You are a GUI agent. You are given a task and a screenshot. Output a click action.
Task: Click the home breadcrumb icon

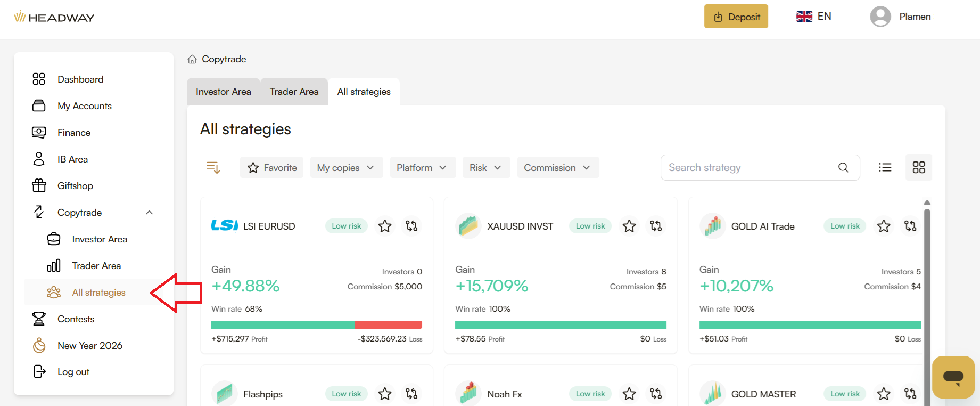tap(192, 59)
